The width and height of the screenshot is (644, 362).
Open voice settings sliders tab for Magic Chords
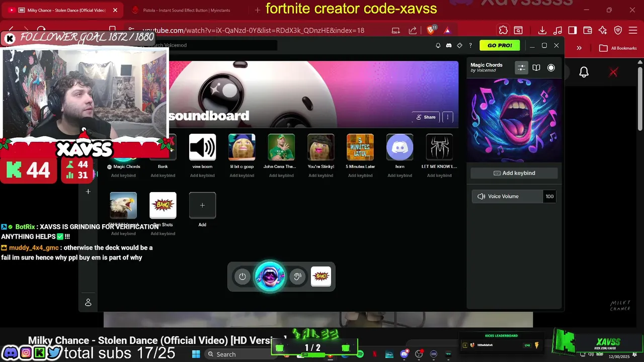coord(521,67)
